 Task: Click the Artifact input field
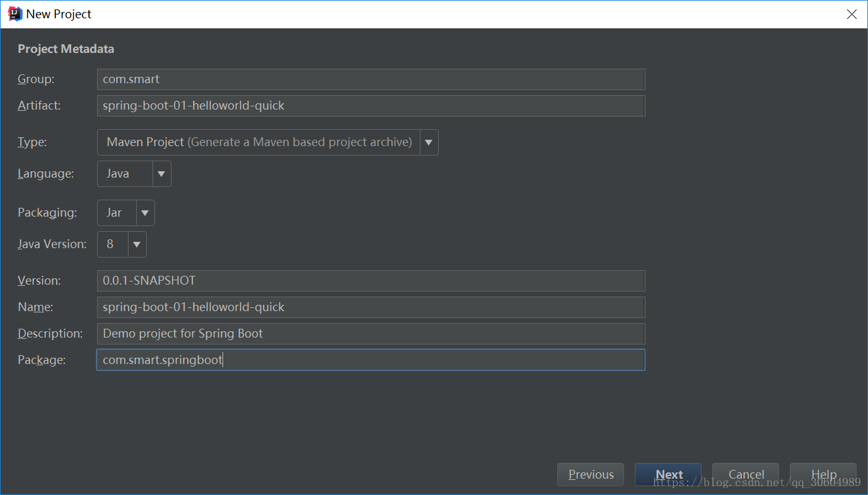coord(371,106)
